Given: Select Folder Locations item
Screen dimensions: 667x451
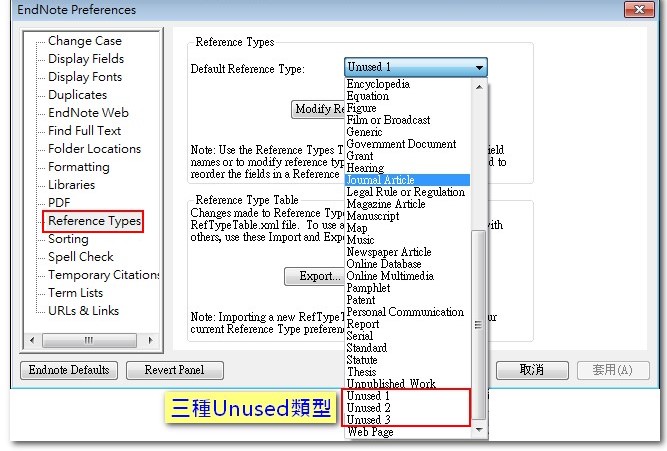Looking at the screenshot, I should tap(94, 148).
